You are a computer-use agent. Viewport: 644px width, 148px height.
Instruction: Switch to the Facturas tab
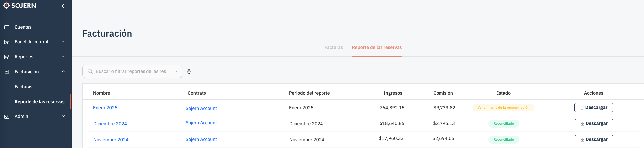point(333,47)
